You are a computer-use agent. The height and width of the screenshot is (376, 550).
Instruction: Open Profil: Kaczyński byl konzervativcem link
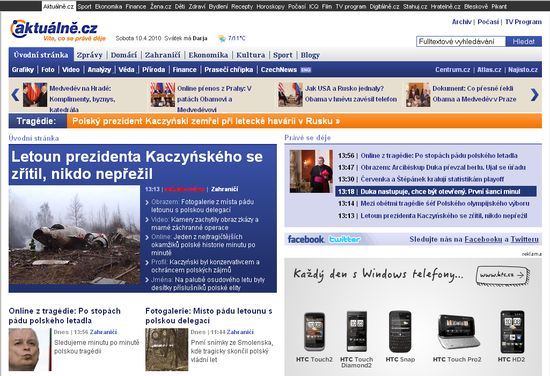pyautogui.click(x=206, y=266)
